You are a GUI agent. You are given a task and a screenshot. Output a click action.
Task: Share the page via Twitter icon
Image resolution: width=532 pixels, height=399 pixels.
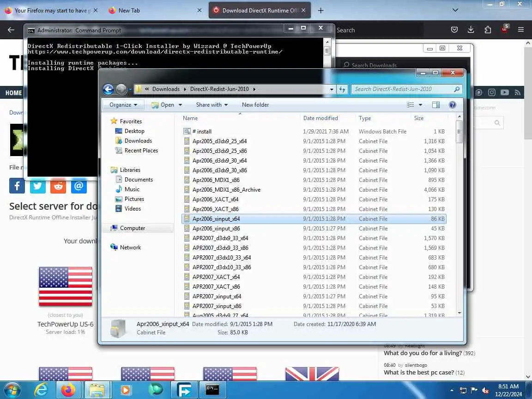(x=38, y=186)
